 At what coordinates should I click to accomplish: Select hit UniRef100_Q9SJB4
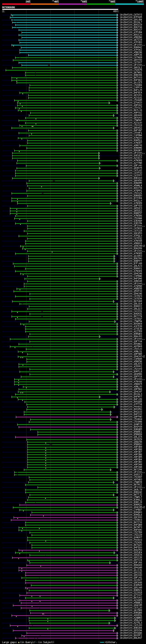click(131, 20)
